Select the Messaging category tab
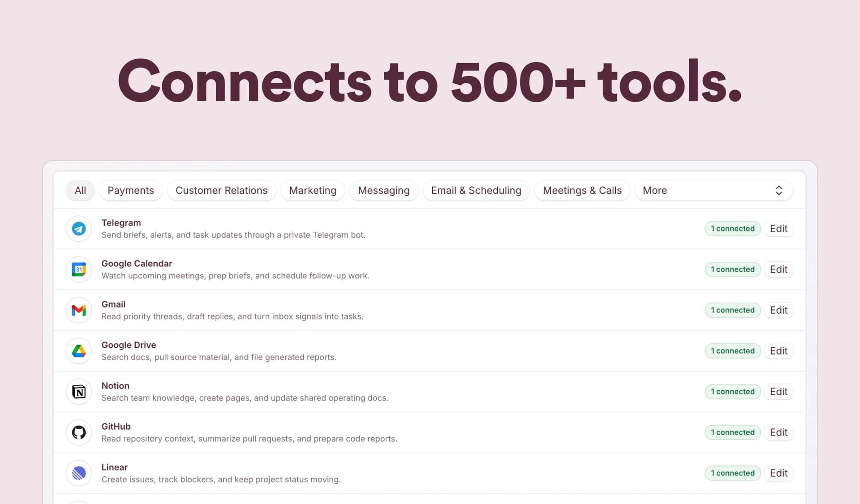 (384, 190)
